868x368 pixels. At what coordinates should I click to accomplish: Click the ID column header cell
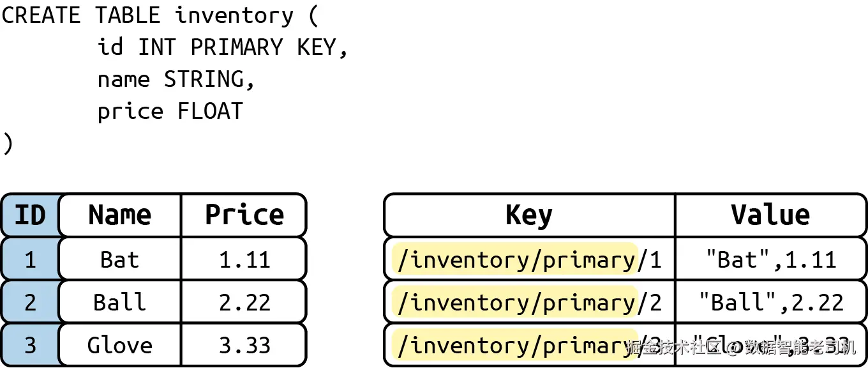[30, 215]
